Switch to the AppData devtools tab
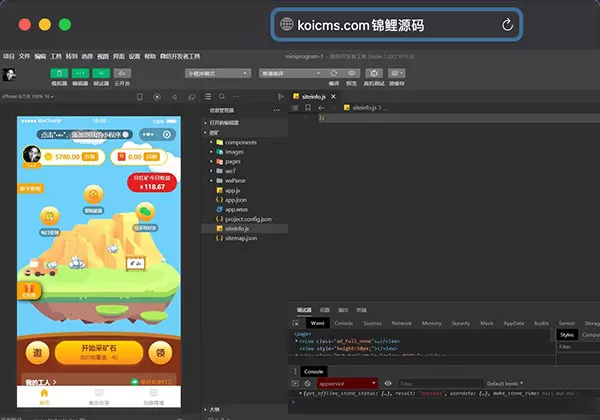The height and width of the screenshot is (420, 600). pos(514,323)
